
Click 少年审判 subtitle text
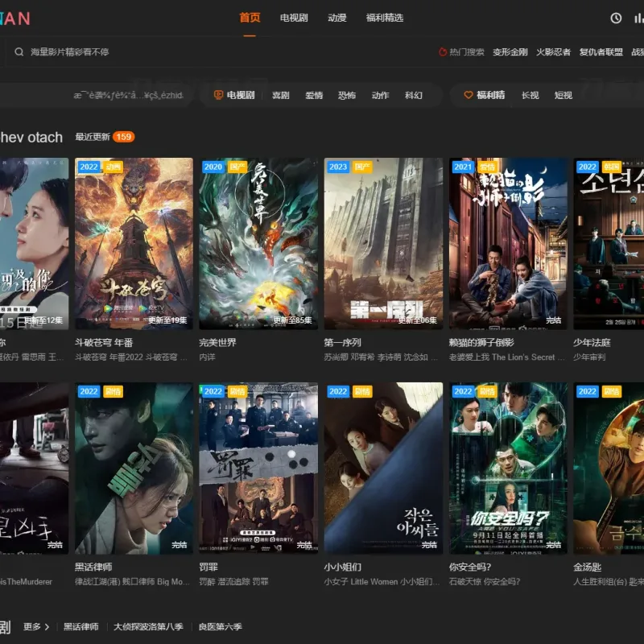click(x=589, y=357)
